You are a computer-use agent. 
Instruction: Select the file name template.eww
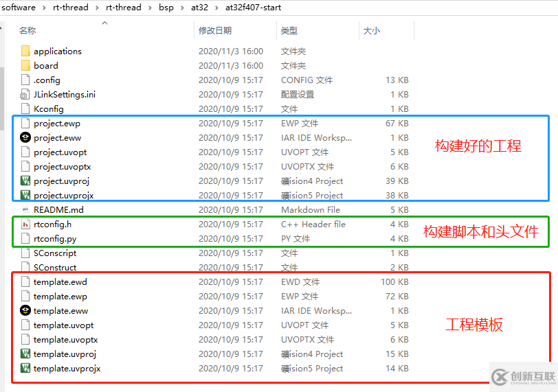pos(60,311)
